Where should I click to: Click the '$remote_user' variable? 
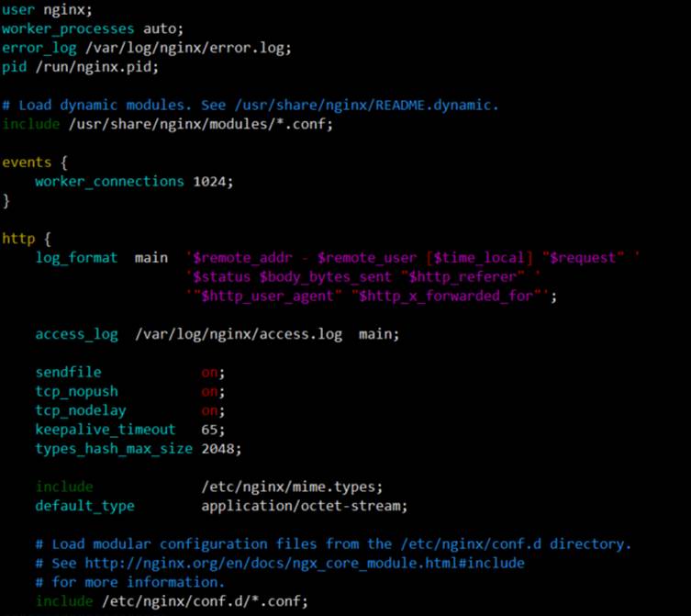[x=367, y=258]
